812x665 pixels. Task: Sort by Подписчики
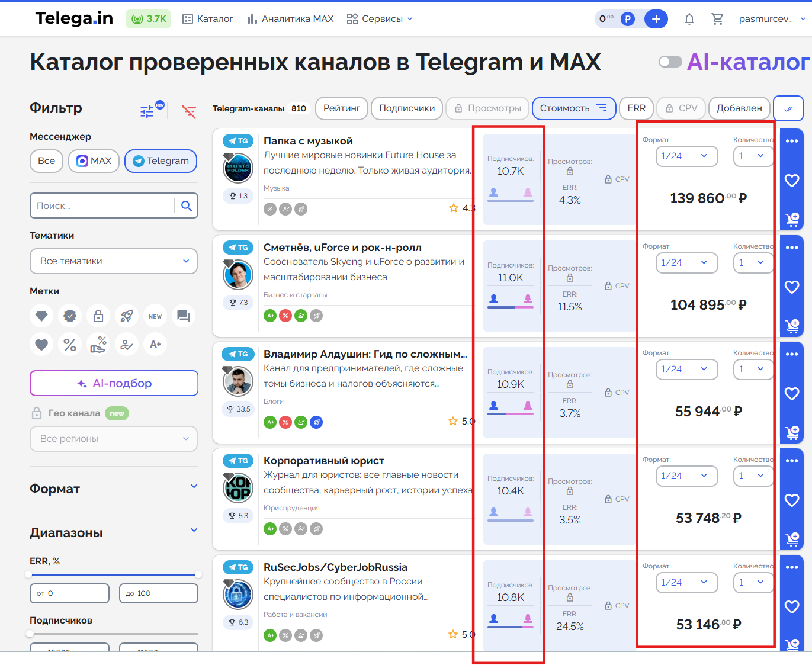coord(407,108)
